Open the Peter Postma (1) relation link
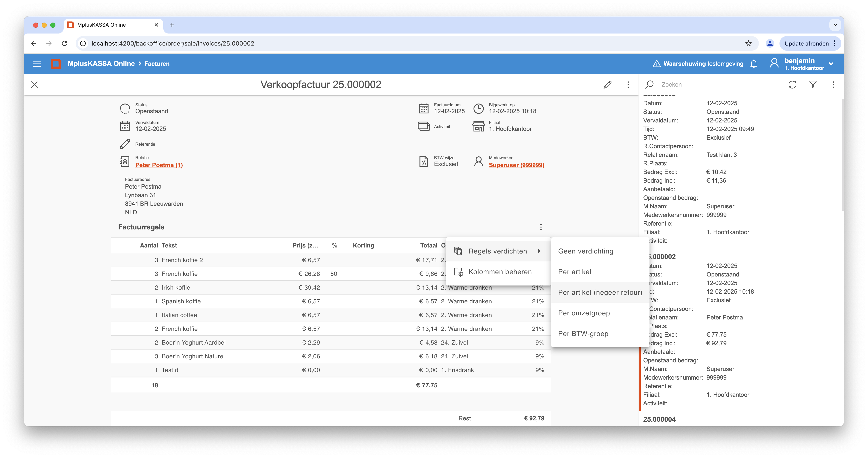The height and width of the screenshot is (458, 868). click(x=159, y=165)
